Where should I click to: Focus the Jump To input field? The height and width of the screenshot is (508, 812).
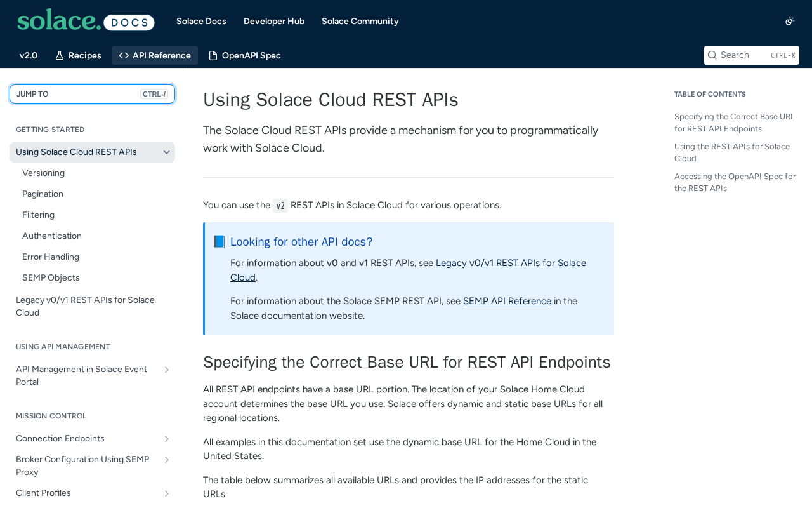tap(76, 94)
